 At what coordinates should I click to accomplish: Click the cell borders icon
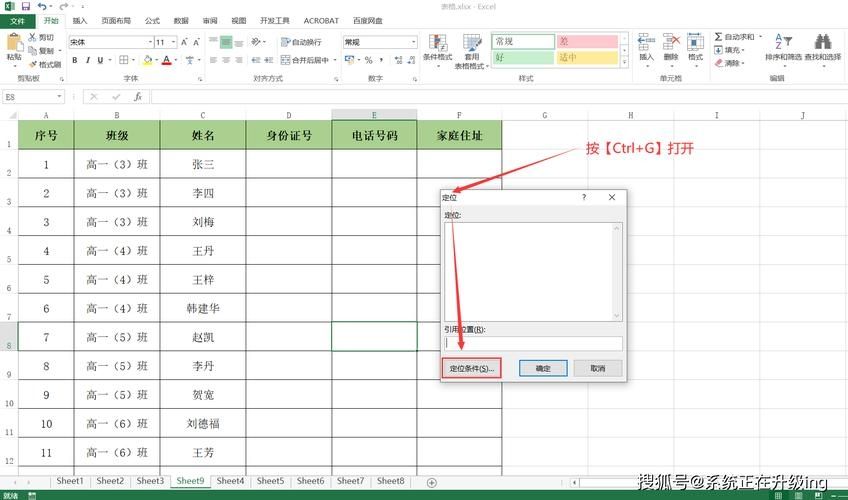(124, 60)
